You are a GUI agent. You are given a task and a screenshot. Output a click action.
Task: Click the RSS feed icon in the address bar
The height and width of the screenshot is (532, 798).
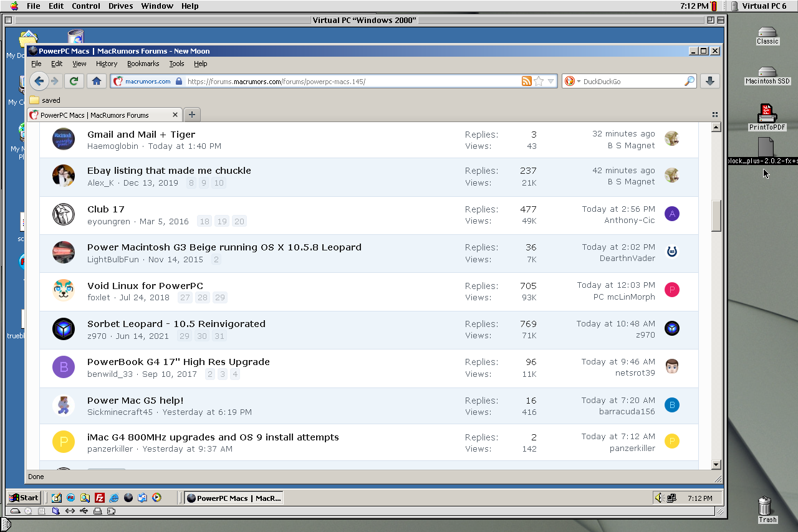tap(527, 81)
